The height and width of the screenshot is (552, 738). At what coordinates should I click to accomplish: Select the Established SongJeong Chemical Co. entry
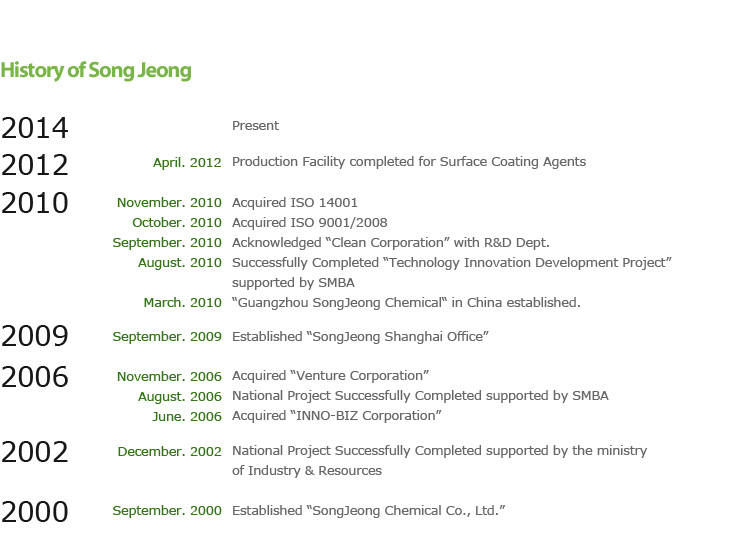point(369,511)
